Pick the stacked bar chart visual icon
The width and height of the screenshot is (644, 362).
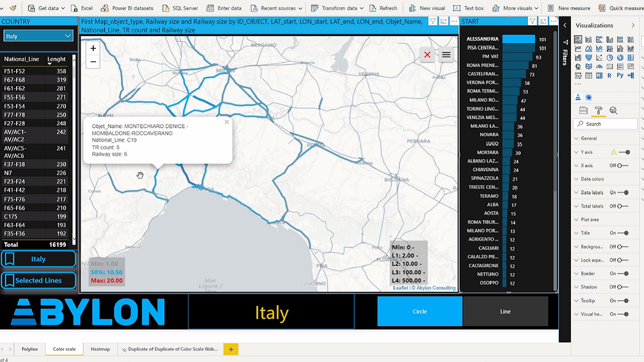coord(578,39)
